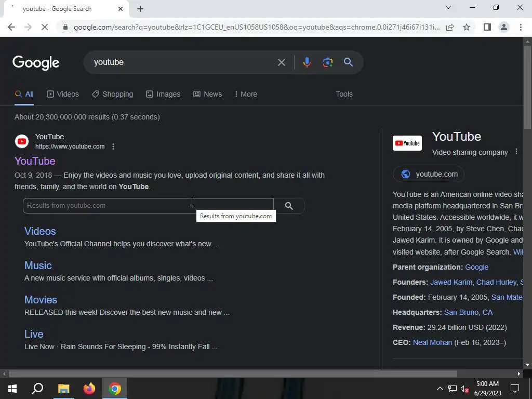Start voice search with microphone icon
The image size is (532, 399).
click(307, 62)
